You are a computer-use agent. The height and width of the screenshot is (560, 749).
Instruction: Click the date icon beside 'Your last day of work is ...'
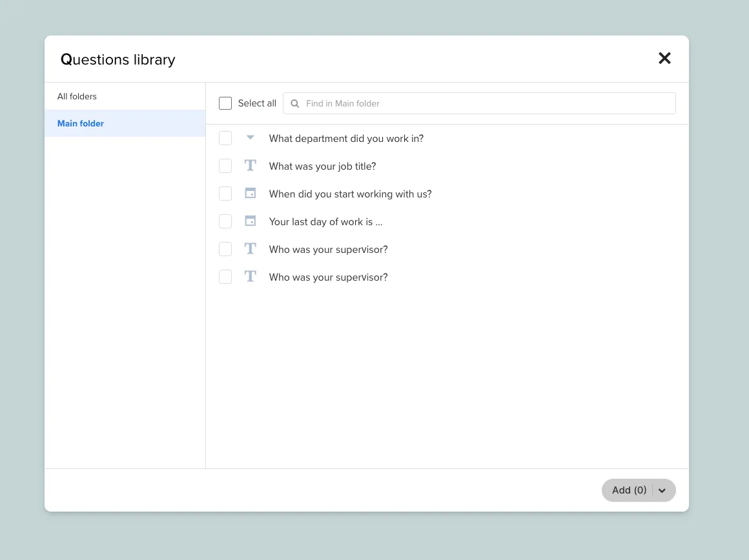click(250, 221)
